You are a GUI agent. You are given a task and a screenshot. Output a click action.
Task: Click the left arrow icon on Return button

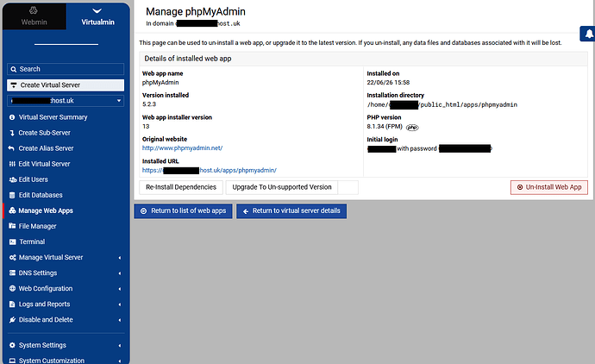246,211
